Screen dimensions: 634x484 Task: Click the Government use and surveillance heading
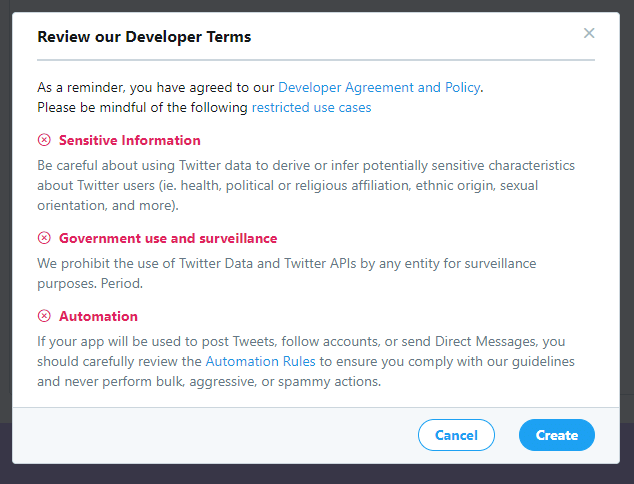point(168,238)
